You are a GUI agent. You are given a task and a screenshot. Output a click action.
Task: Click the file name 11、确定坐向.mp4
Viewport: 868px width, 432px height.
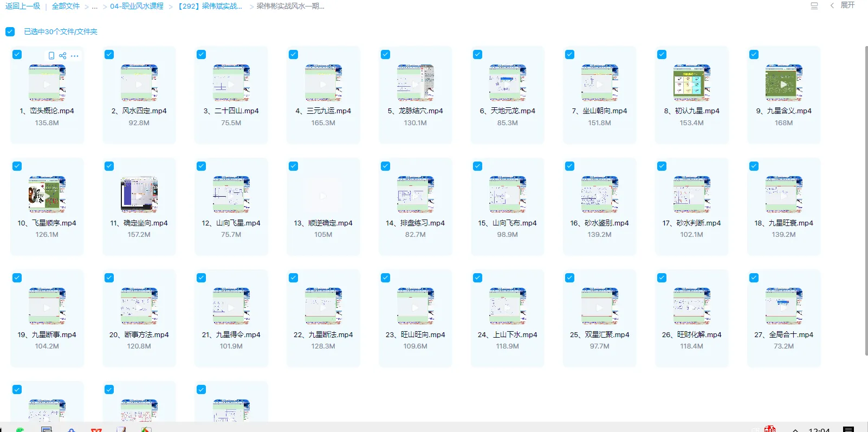139,223
